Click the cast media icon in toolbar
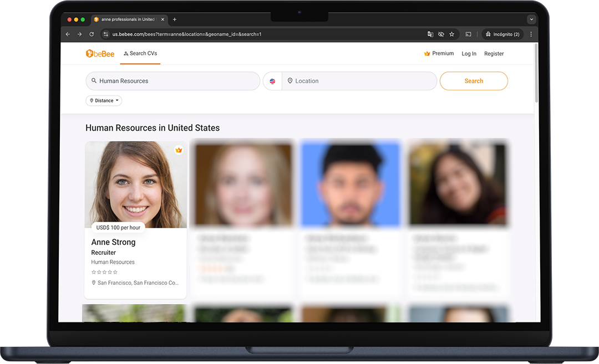This screenshot has width=599, height=364. coord(468,34)
